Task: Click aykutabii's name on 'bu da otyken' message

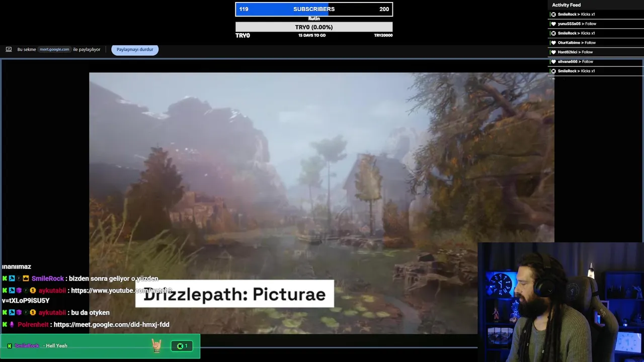Action: (x=52, y=313)
